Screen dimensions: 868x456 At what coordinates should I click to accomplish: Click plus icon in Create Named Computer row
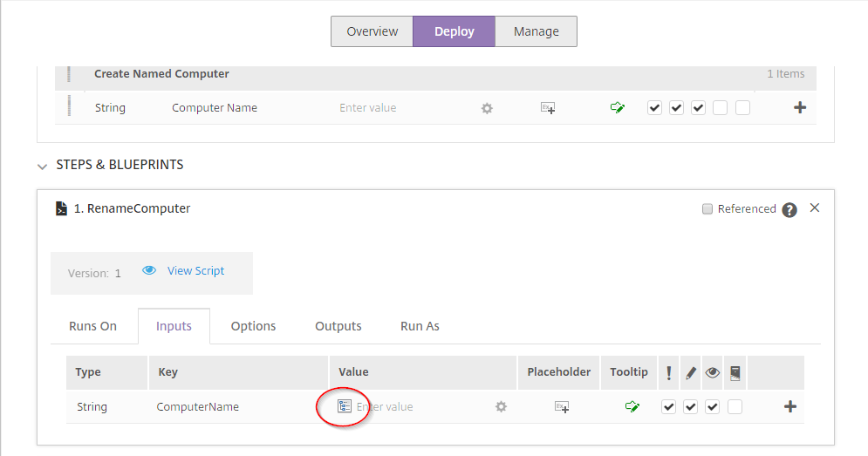pos(799,108)
